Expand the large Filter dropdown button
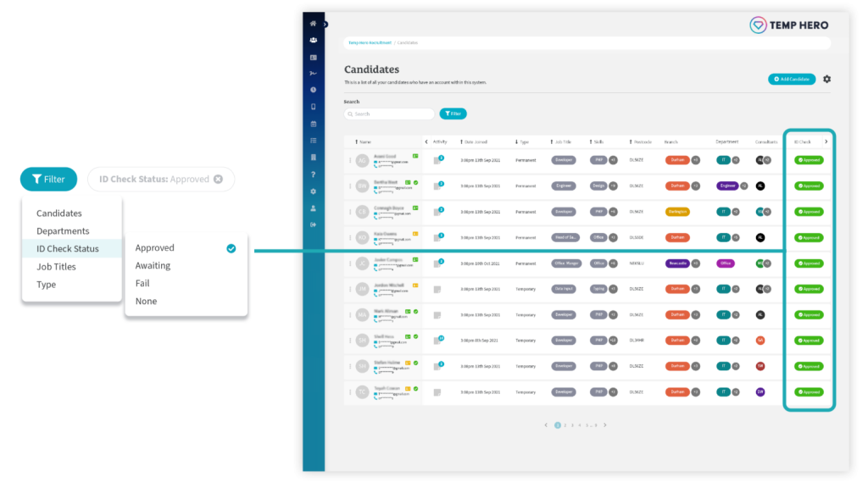Screen dimensions: 868x499 tap(48, 180)
